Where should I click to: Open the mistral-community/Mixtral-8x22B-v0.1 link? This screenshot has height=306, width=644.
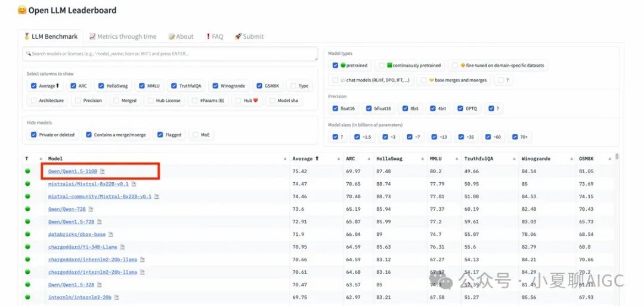pos(99,196)
